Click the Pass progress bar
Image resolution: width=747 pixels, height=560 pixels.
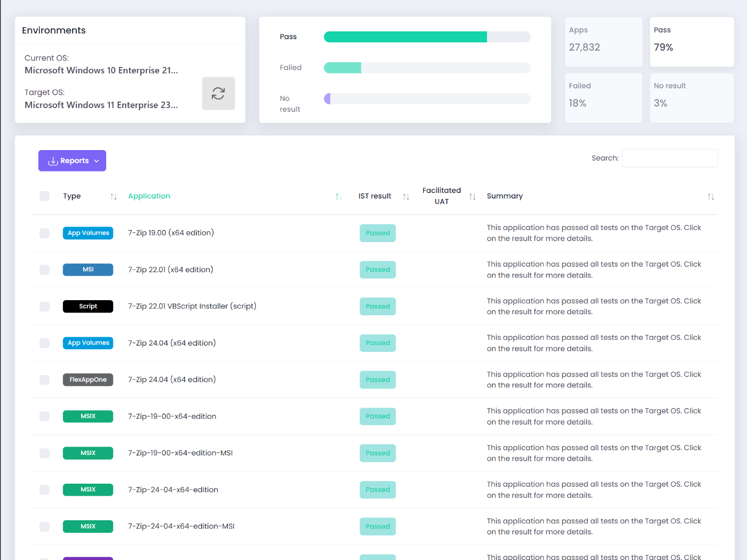point(427,37)
